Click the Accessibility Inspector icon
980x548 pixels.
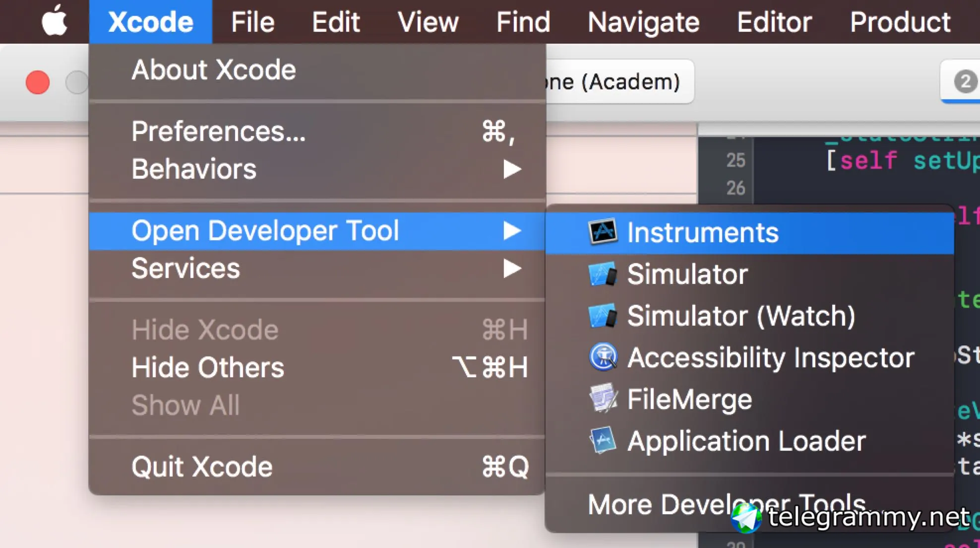pos(603,357)
